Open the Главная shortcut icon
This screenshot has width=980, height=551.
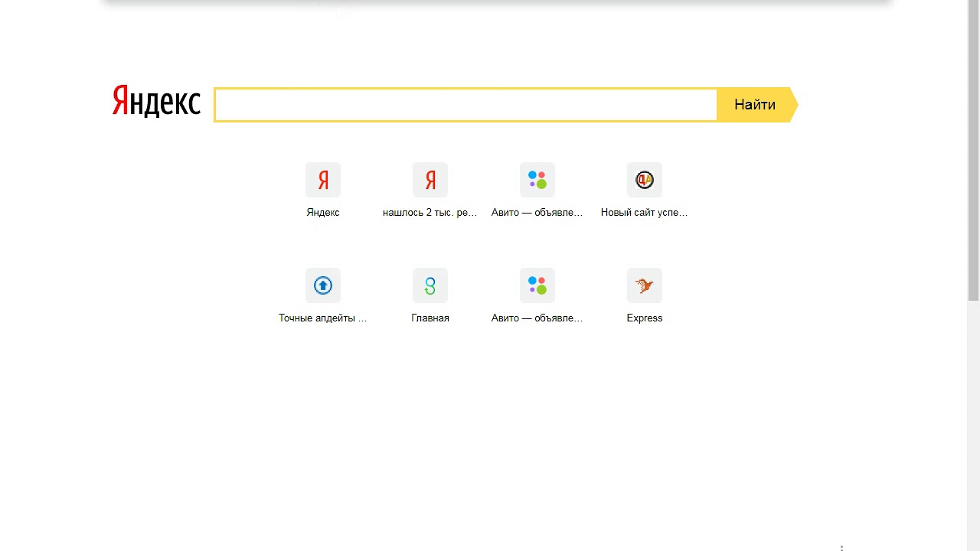tap(430, 285)
